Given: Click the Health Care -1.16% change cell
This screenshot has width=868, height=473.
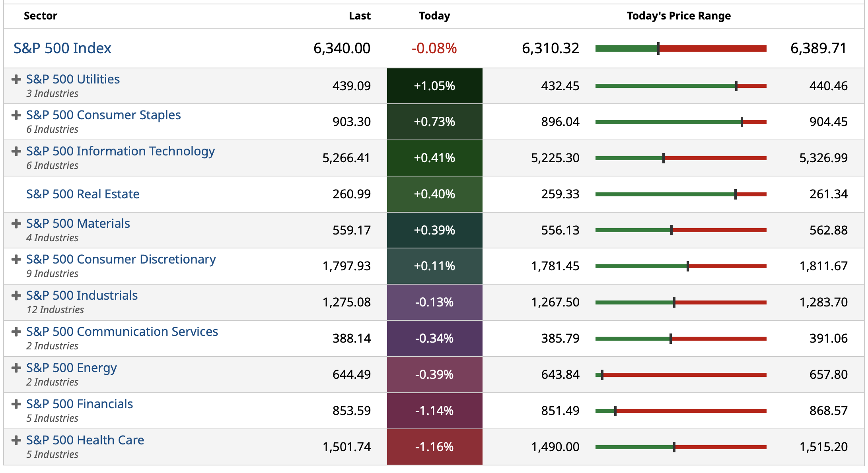Looking at the screenshot, I should tap(434, 447).
